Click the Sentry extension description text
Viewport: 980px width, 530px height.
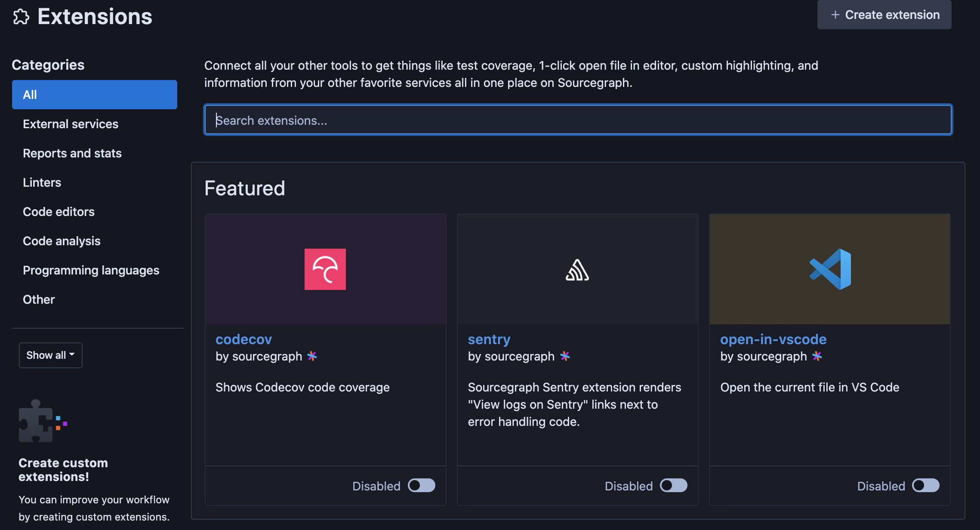[574, 404]
